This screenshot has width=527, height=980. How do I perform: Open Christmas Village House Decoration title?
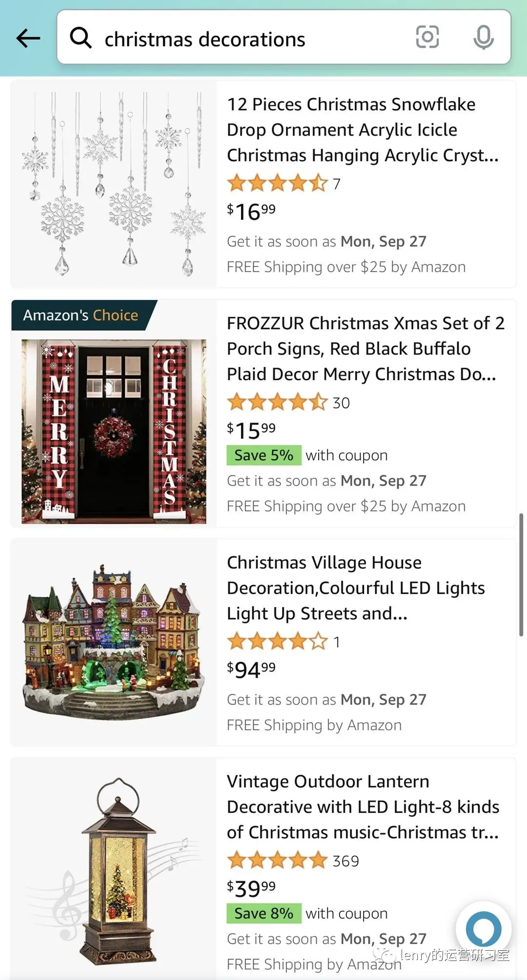[356, 588]
